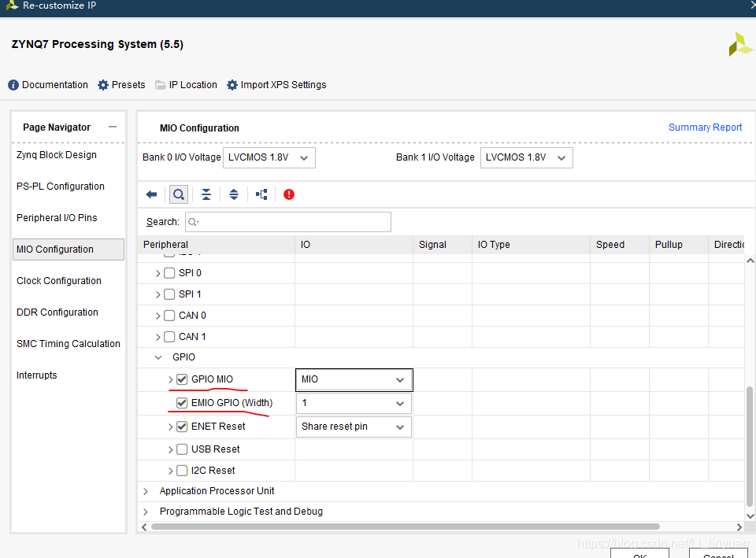Image resolution: width=756 pixels, height=558 pixels.
Task: Enable the CAN 1 checkbox
Action: click(169, 337)
